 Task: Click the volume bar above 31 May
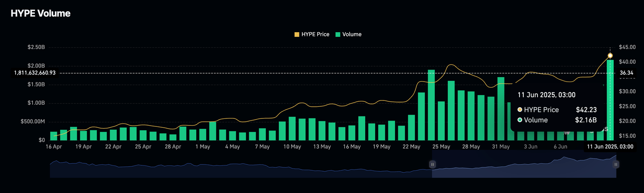pyautogui.click(x=501, y=109)
